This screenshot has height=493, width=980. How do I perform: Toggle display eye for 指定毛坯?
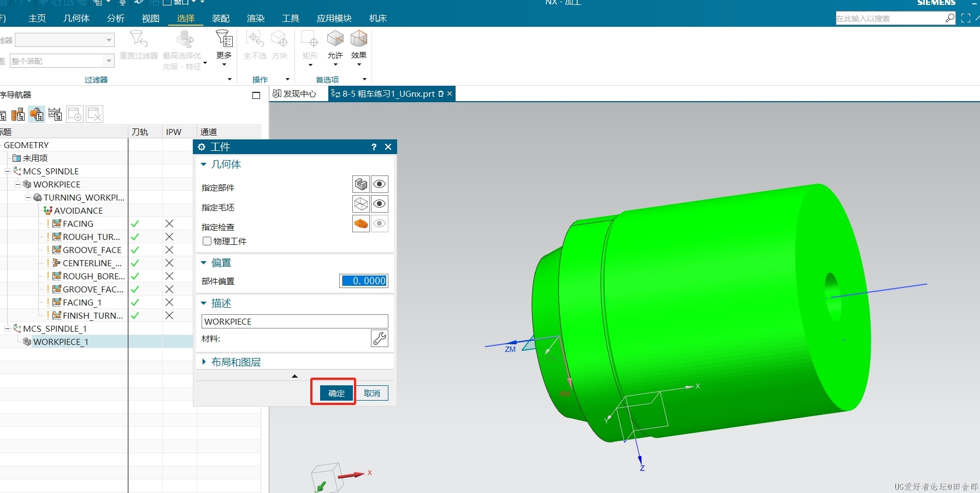click(x=380, y=204)
